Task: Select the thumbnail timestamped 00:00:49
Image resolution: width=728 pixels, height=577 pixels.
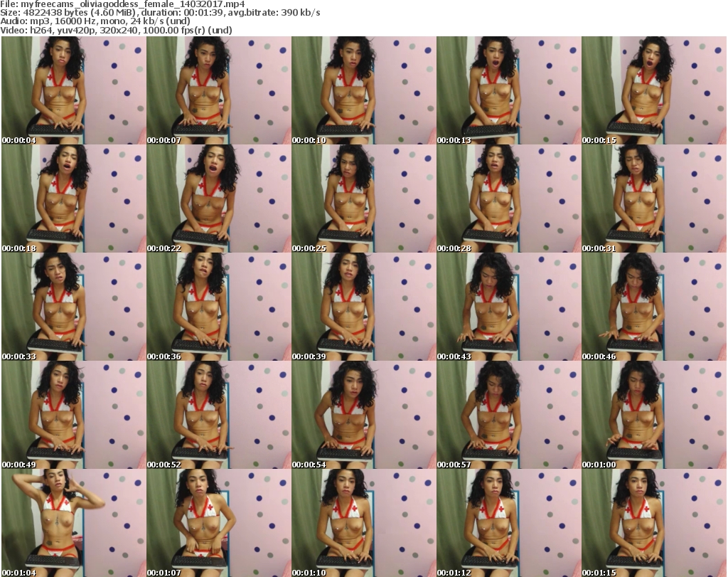Action: coord(74,415)
